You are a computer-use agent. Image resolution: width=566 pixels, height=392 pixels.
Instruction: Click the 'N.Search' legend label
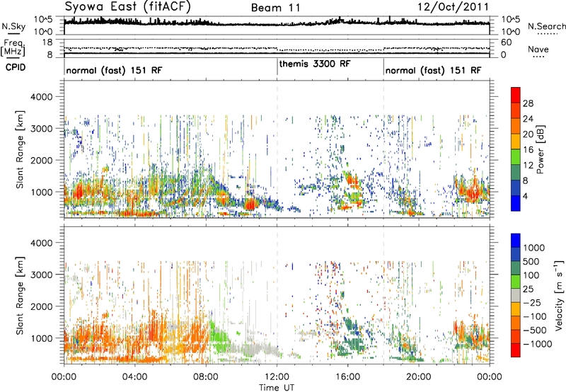click(x=546, y=26)
